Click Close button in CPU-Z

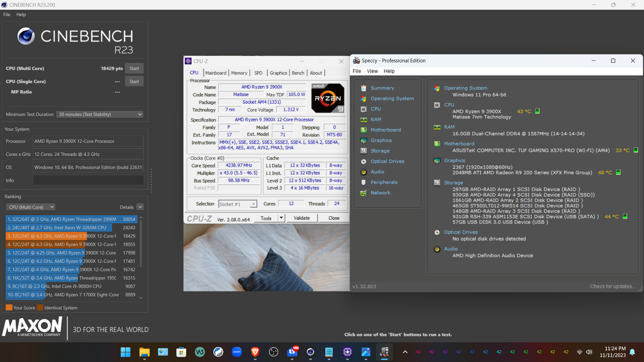pyautogui.click(x=334, y=218)
